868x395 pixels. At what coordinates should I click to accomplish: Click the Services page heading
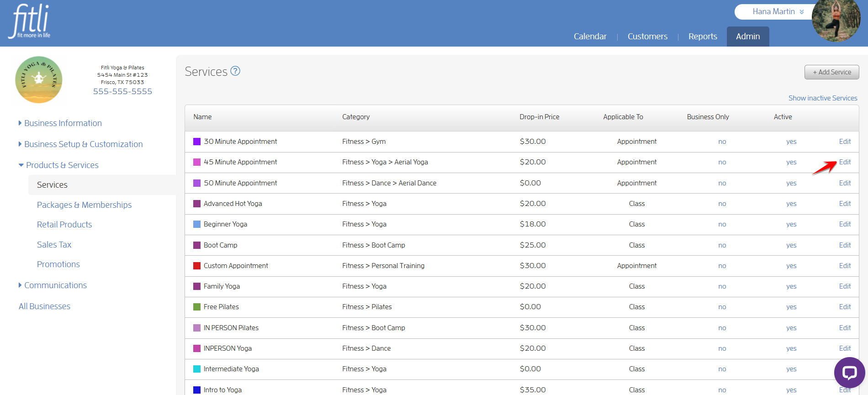[x=206, y=72]
